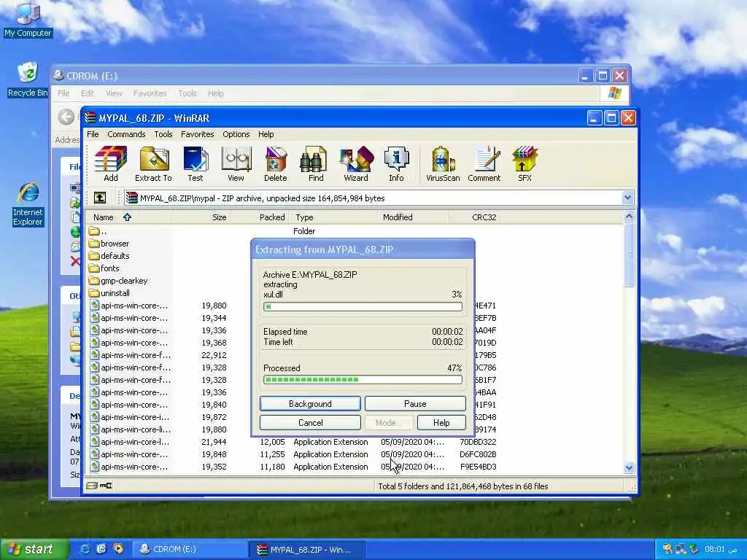Go up one folder level icon

99,198
